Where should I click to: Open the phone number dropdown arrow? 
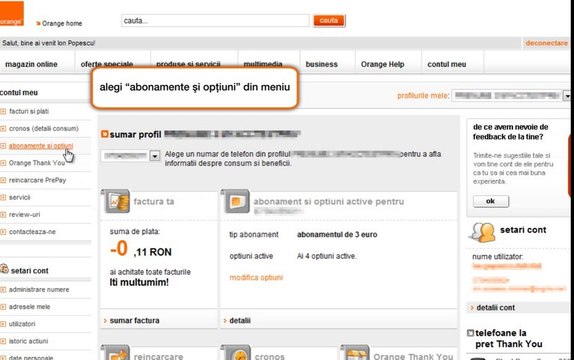(155, 156)
